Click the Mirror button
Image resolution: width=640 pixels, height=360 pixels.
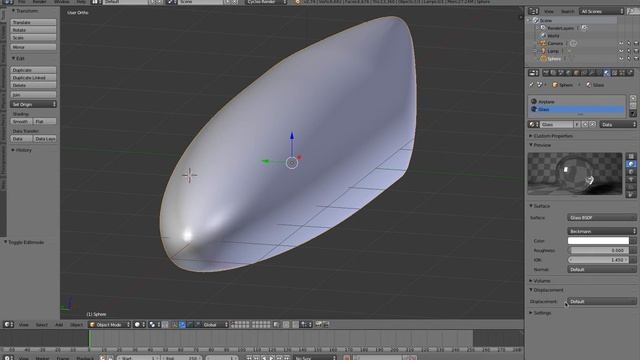(33, 47)
